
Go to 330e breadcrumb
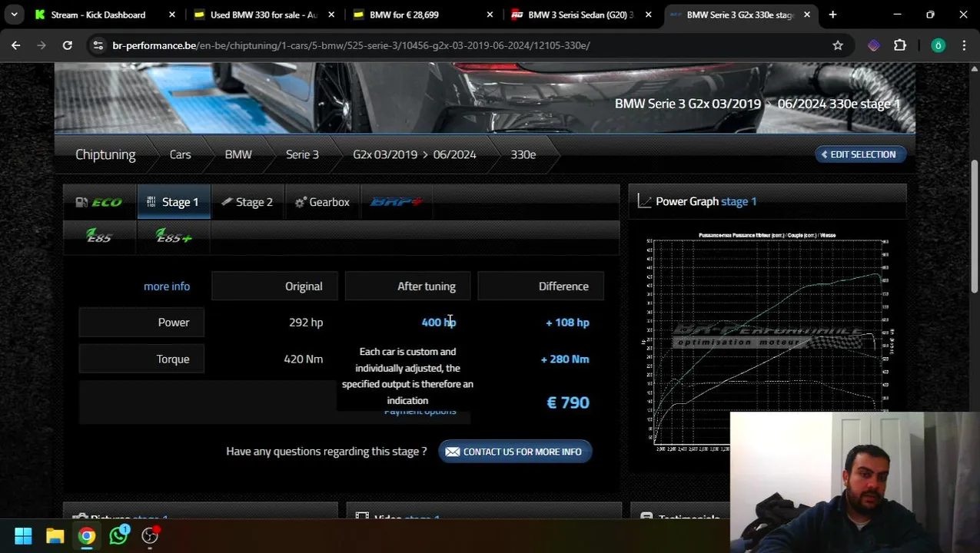[x=523, y=154]
